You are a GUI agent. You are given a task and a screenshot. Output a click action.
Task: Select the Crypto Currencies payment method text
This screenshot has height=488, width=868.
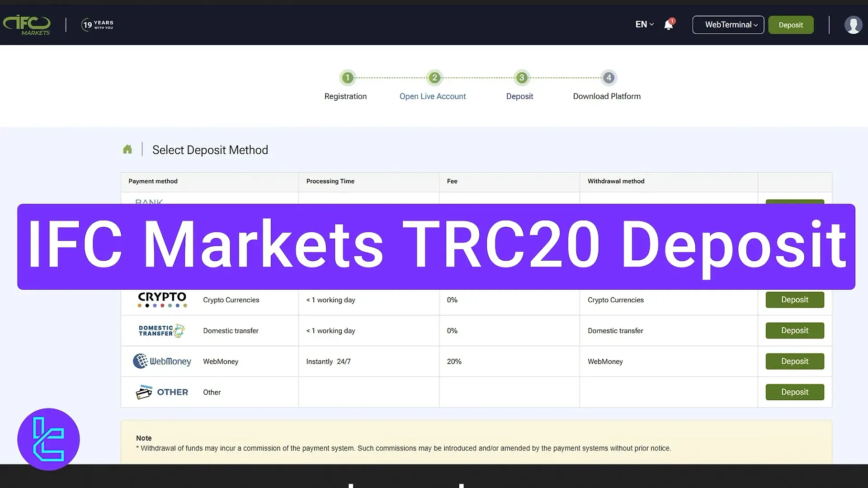click(x=231, y=300)
